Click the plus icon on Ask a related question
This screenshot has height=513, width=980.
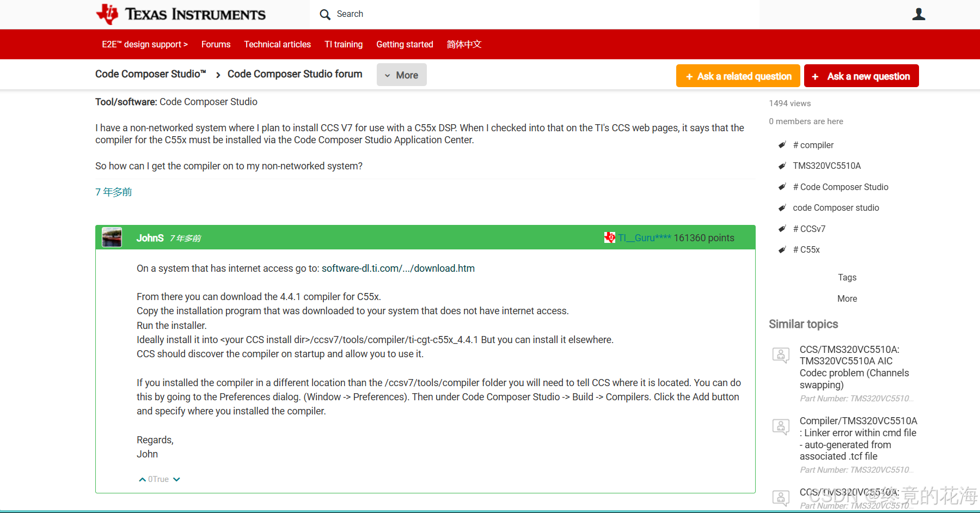click(x=689, y=77)
